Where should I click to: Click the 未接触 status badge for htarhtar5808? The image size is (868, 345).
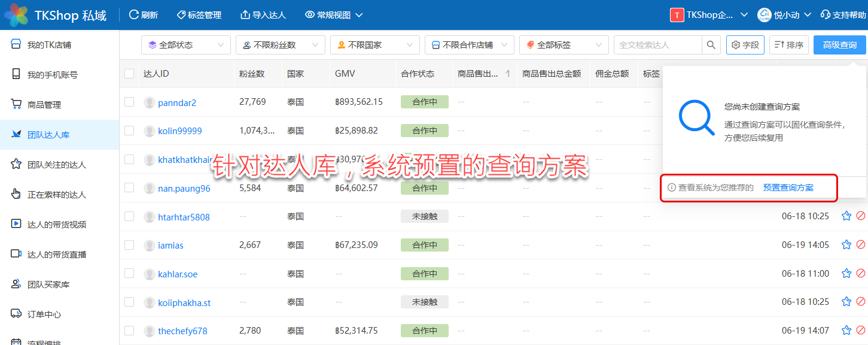(425, 216)
